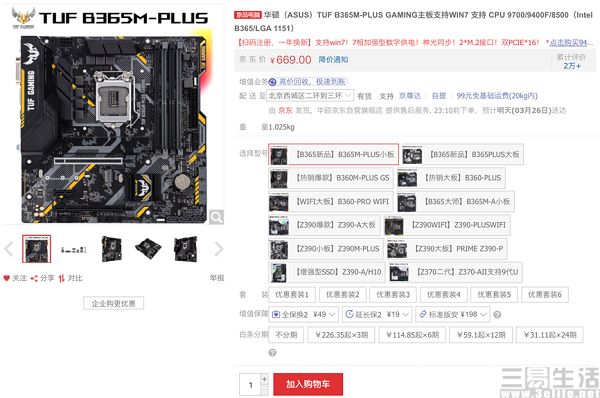This screenshot has width=600, height=398.
Task: Click the help question icon below installment options
Action: 272,352
